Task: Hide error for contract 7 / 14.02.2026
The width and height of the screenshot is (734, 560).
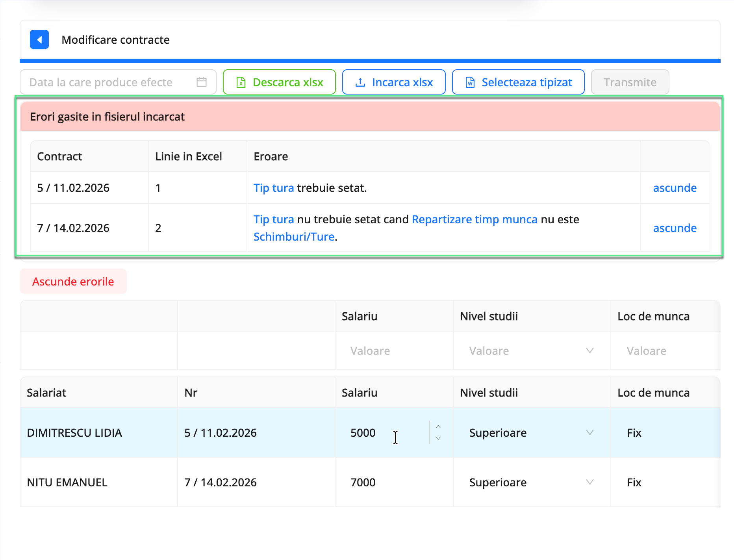Action: point(675,228)
